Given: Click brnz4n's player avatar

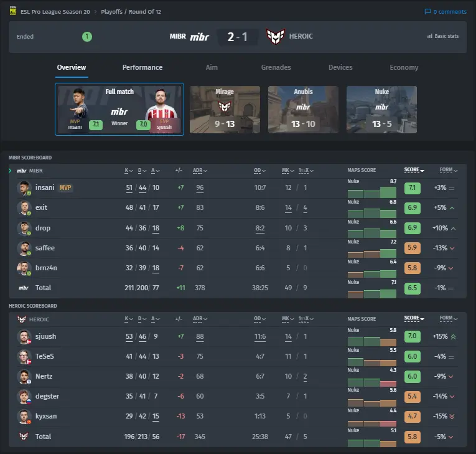Looking at the screenshot, I should [x=24, y=268].
